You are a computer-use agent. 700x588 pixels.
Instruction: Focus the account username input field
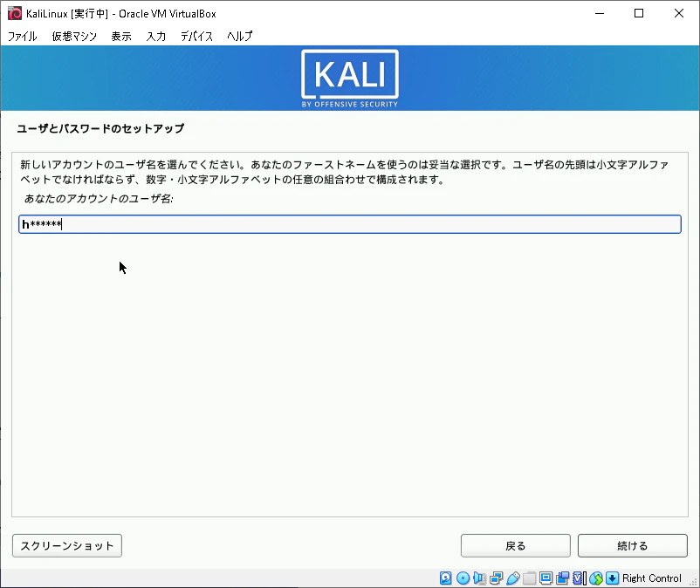click(x=350, y=224)
